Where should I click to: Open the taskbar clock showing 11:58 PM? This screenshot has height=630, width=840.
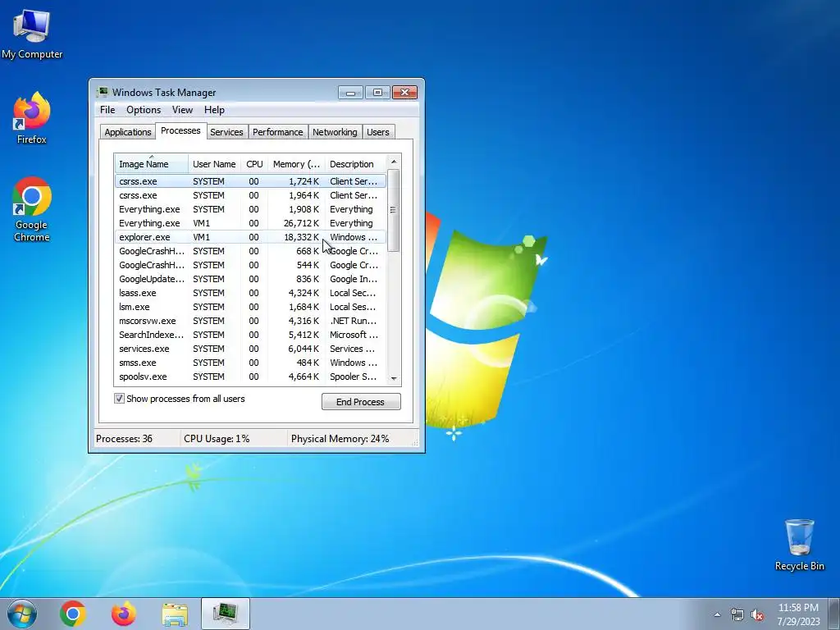pyautogui.click(x=798, y=614)
